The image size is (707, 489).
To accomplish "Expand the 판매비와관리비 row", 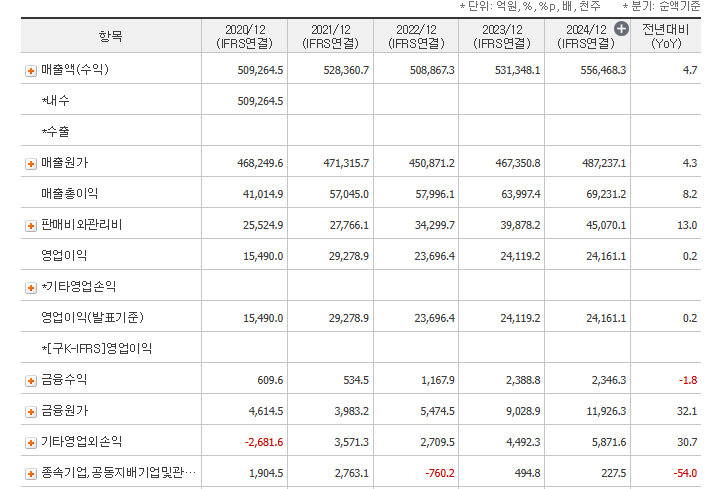I will (31, 226).
